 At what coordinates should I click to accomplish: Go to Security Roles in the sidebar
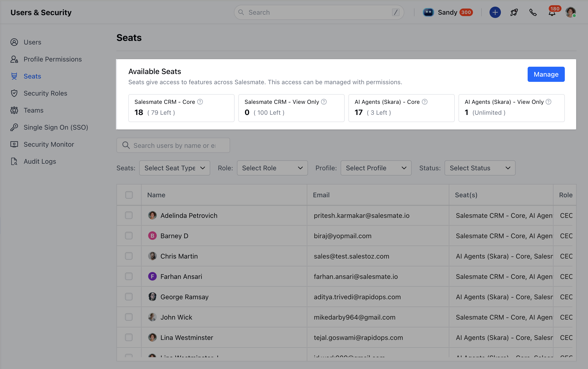45,93
